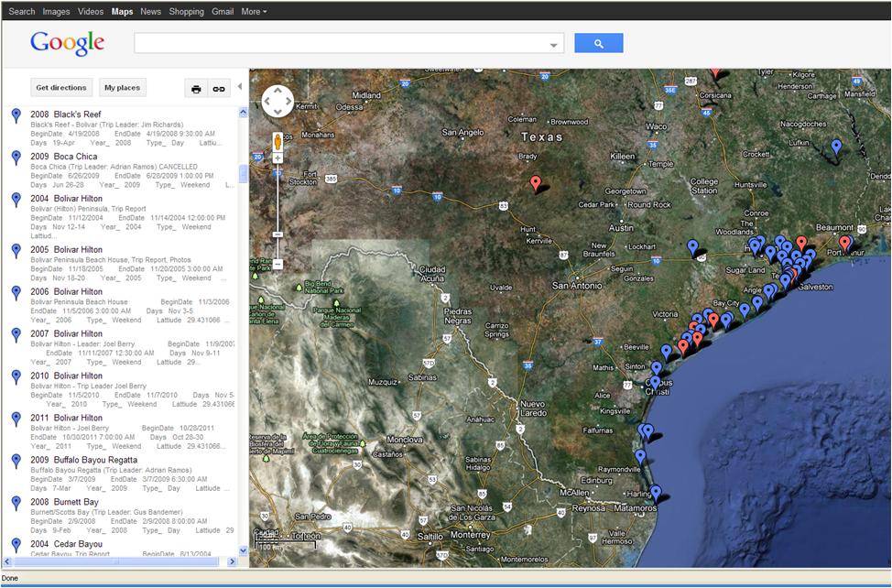Zoom out with the minus button
Viewport: 892px width, 588px height.
pyautogui.click(x=277, y=264)
